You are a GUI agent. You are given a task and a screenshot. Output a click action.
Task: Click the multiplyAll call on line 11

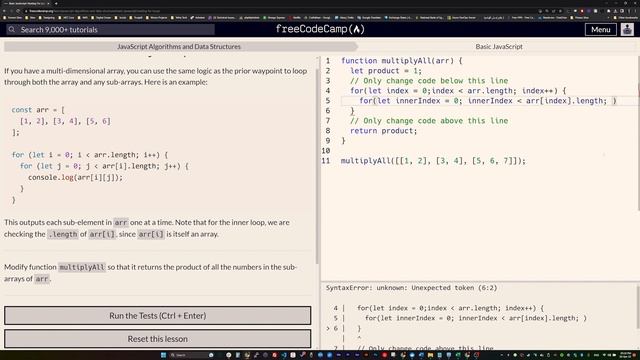(433, 160)
